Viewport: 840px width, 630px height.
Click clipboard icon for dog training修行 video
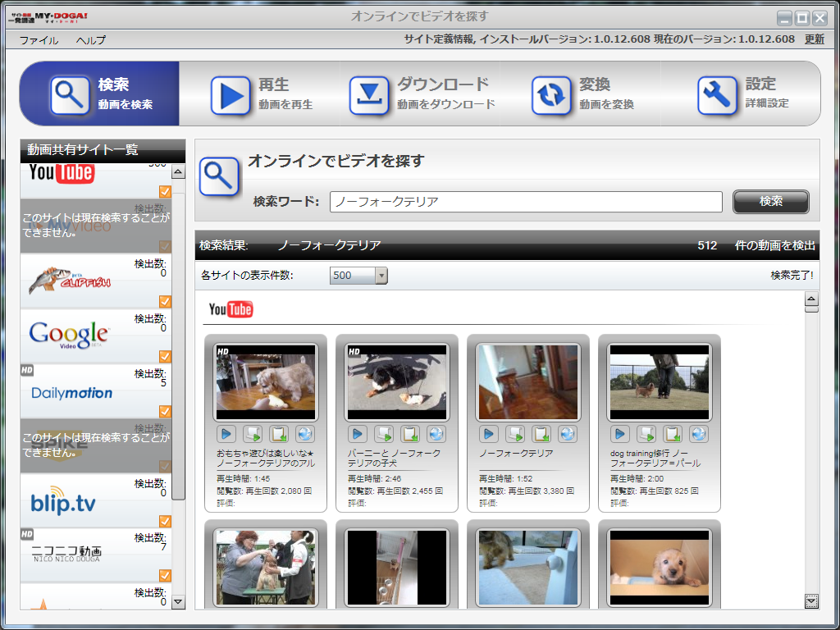(673, 433)
